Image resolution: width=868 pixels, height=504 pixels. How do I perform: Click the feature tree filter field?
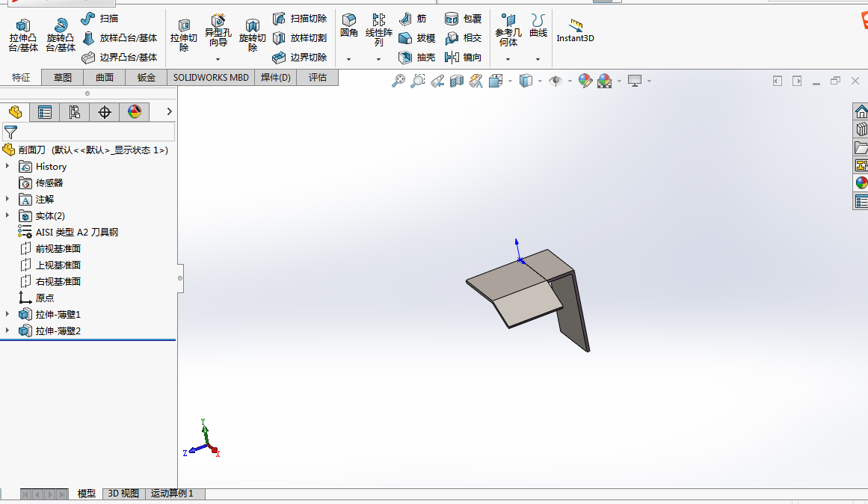click(88, 132)
